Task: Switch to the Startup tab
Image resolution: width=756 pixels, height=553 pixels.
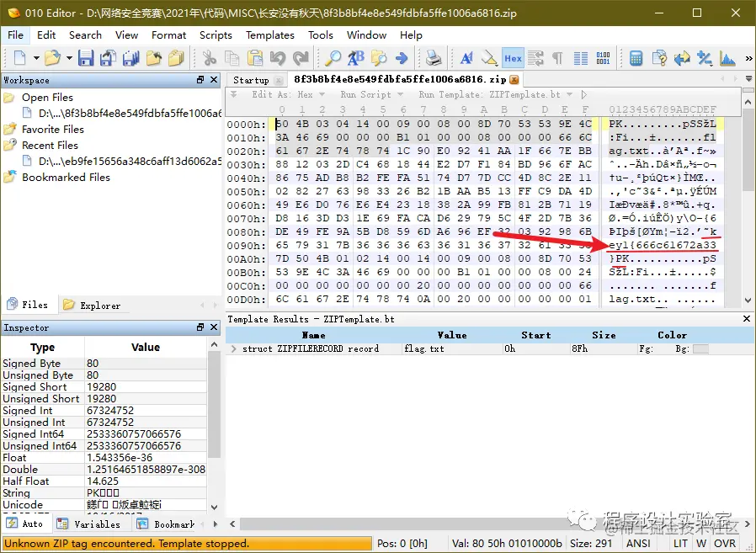Action: pos(256,80)
